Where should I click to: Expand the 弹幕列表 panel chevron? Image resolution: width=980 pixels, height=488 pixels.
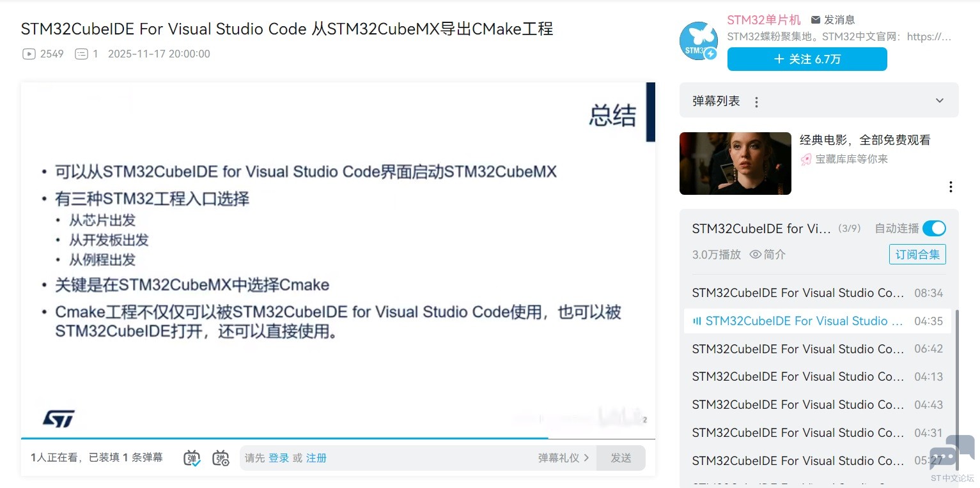pyautogui.click(x=939, y=101)
